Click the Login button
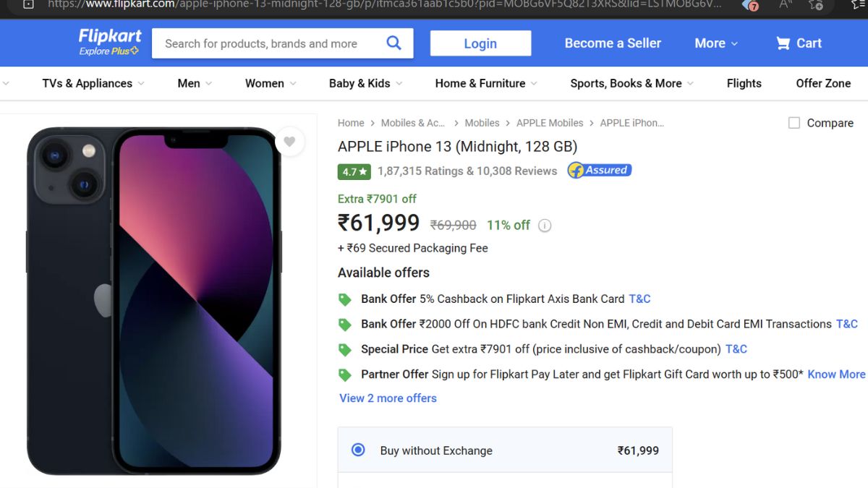Screen dimensions: 868x488 pyautogui.click(x=480, y=43)
